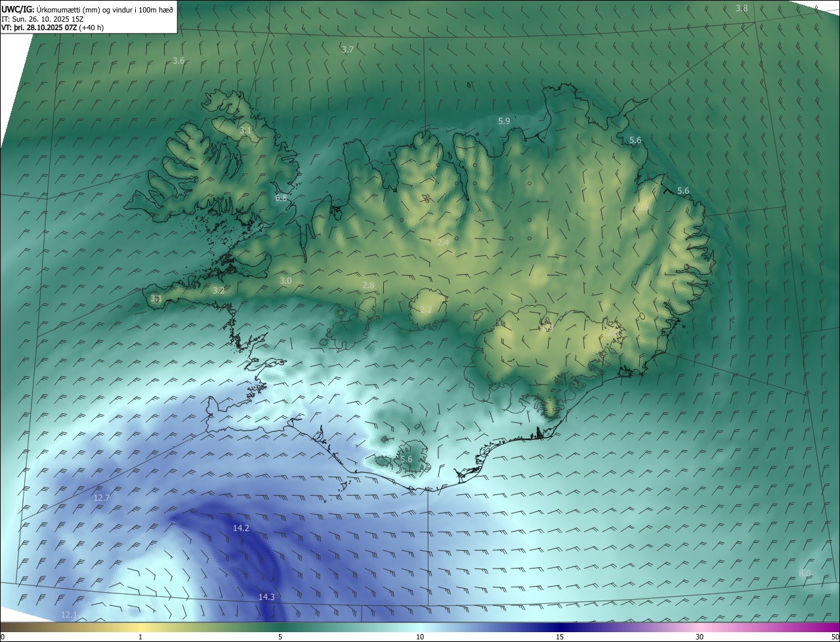The image size is (840, 642).
Task: Click the 3.6 value label
Action: 178,61
